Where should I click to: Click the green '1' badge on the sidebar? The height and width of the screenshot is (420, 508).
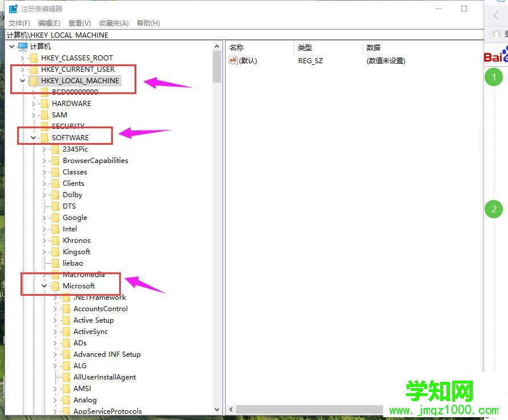(x=494, y=77)
